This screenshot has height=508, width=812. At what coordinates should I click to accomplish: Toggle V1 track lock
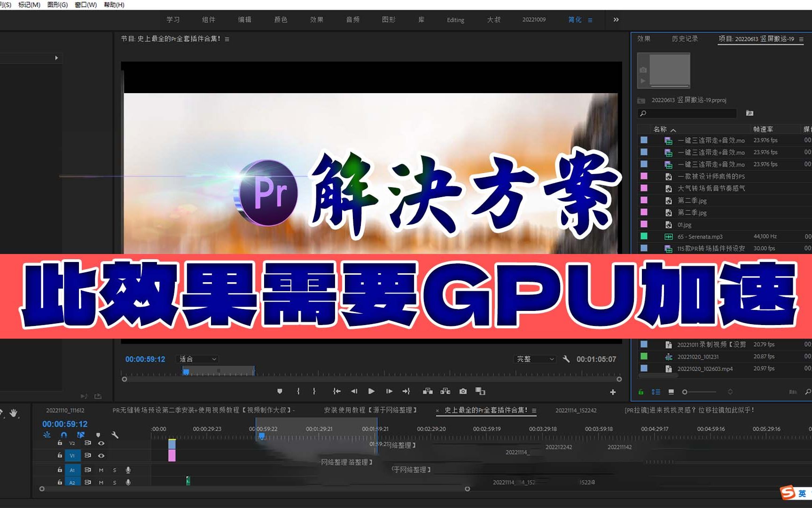point(60,455)
